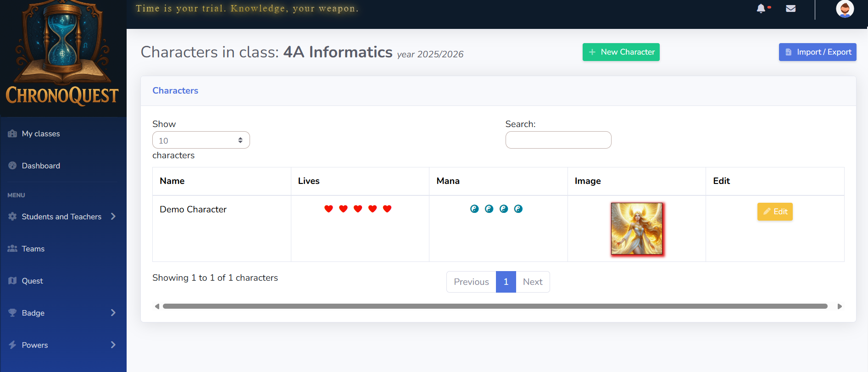The image size is (868, 372).
Task: Click the Dashboard gauge icon
Action: point(12,166)
